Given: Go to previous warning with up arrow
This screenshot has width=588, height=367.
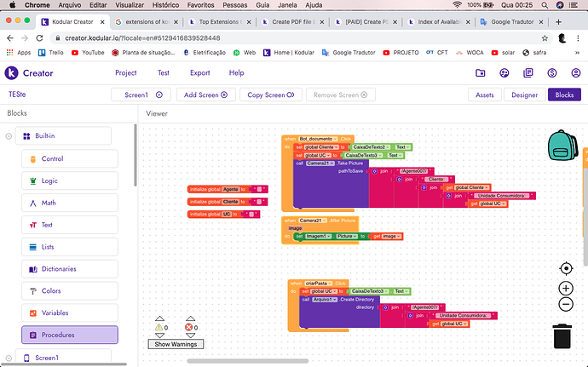Looking at the screenshot, I should [159, 318].
